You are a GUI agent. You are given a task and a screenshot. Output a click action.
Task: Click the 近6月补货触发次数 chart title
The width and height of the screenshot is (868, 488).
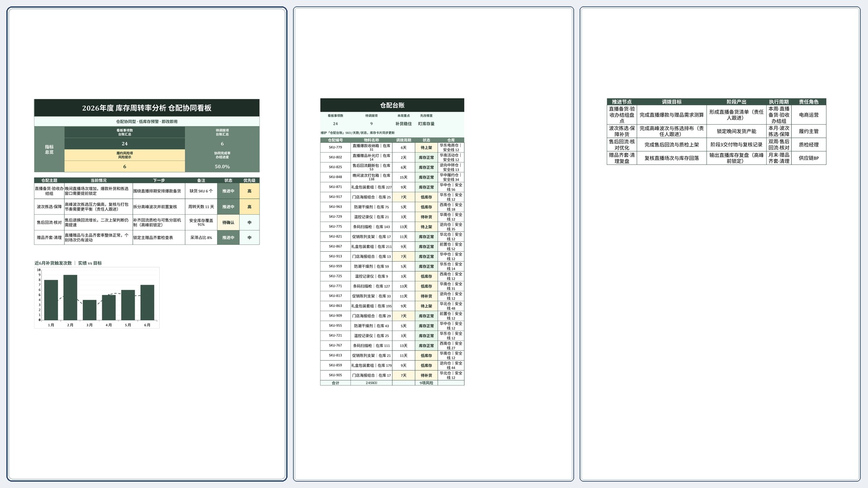53,263
